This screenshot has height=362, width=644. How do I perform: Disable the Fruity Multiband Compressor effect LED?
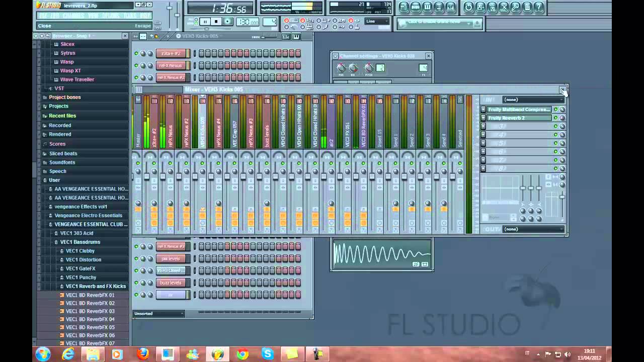[556, 110]
